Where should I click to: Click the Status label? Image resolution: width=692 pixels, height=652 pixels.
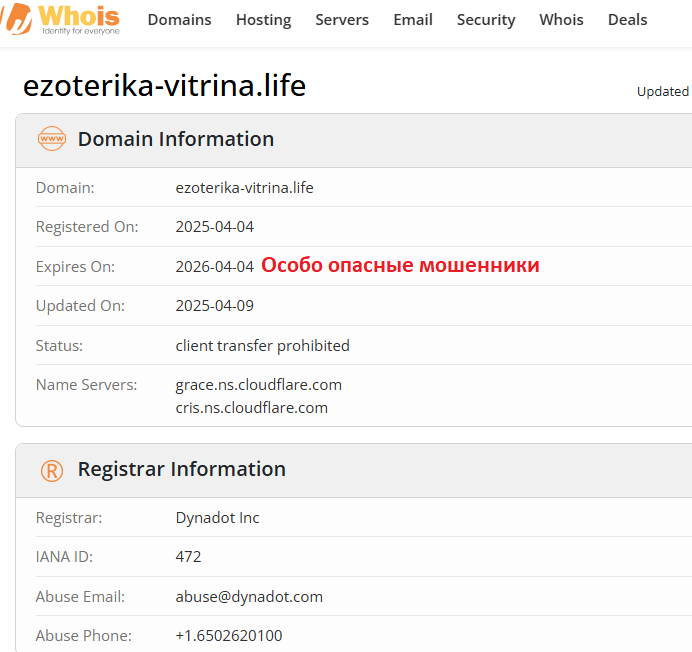pos(59,346)
